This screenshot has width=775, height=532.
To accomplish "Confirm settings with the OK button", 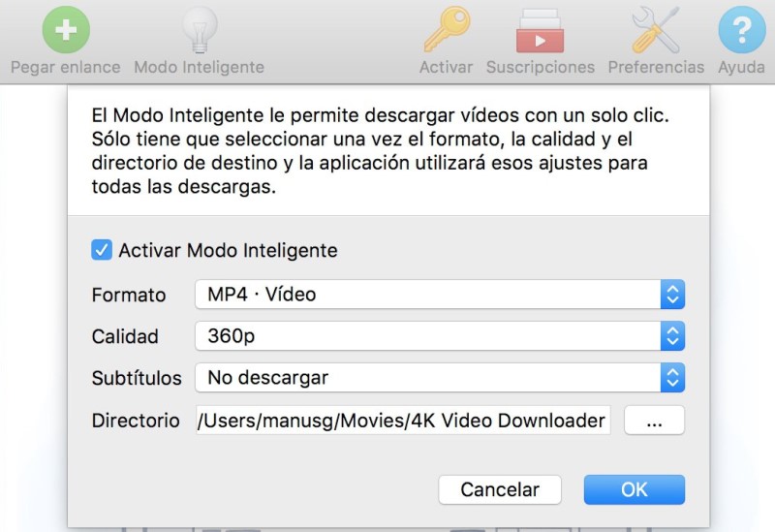I will pos(635,489).
